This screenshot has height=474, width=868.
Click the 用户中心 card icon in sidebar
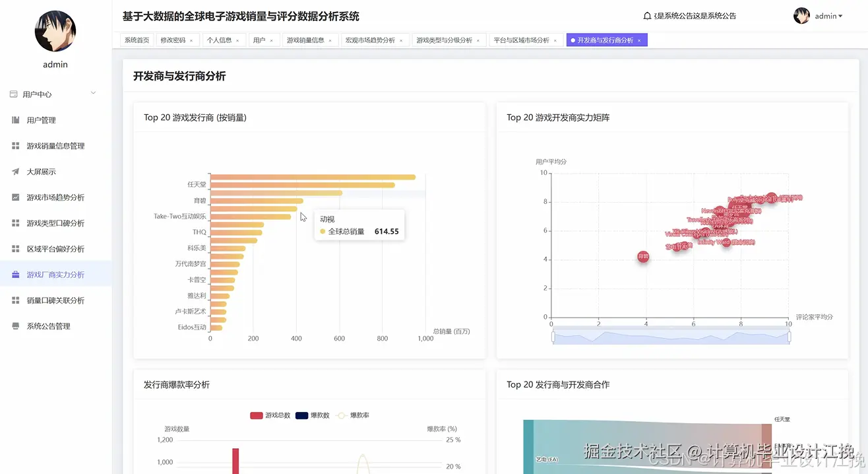click(13, 94)
